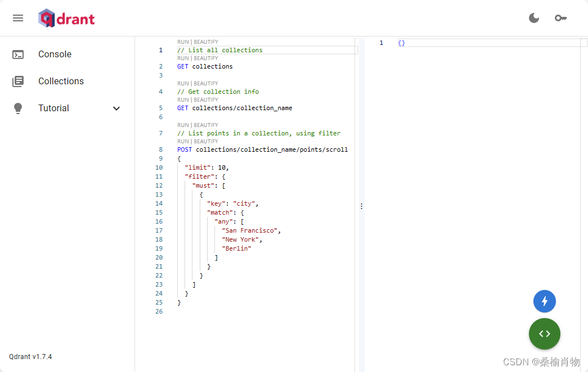
Task: Open API key settings via key icon
Action: (x=560, y=18)
